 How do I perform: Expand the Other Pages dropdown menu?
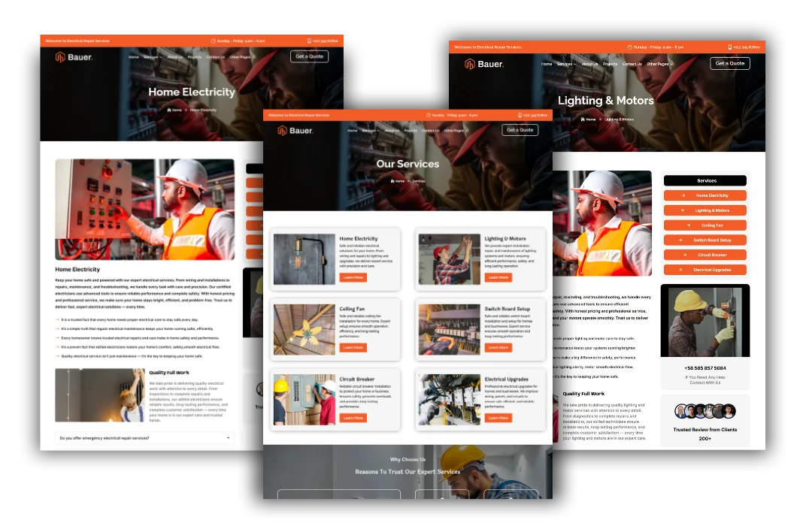(x=454, y=130)
